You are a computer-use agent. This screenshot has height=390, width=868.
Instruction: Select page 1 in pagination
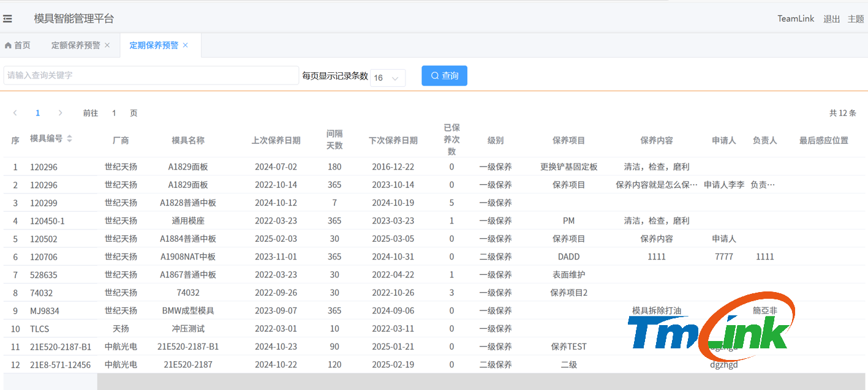[38, 113]
